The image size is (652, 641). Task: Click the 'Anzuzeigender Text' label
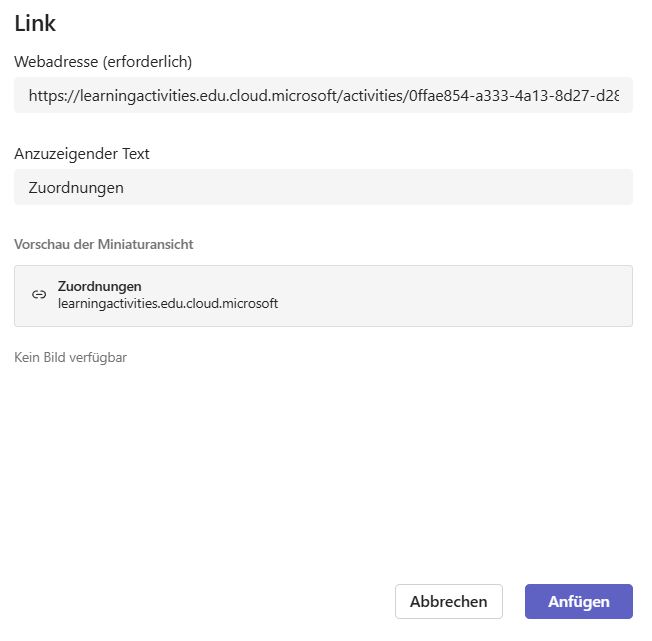click(x=82, y=154)
